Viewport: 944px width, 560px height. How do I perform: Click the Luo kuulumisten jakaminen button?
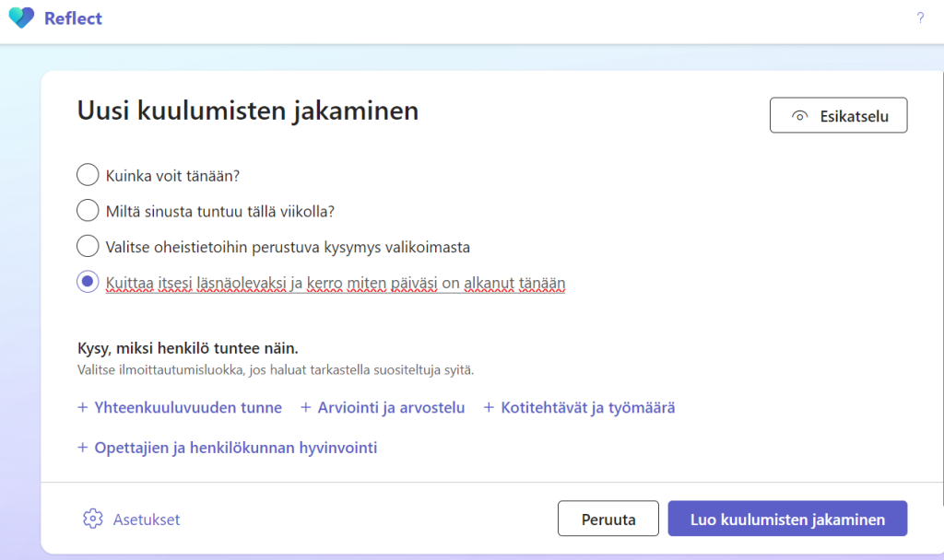point(787,519)
